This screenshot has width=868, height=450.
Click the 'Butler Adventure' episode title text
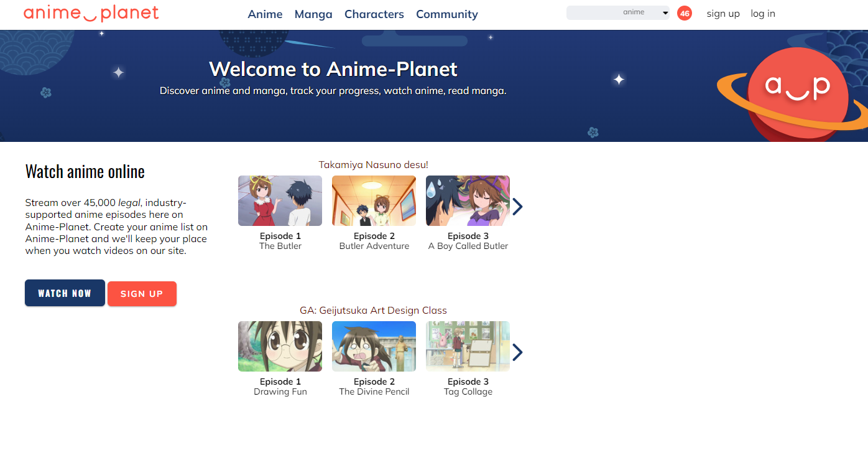[374, 246]
